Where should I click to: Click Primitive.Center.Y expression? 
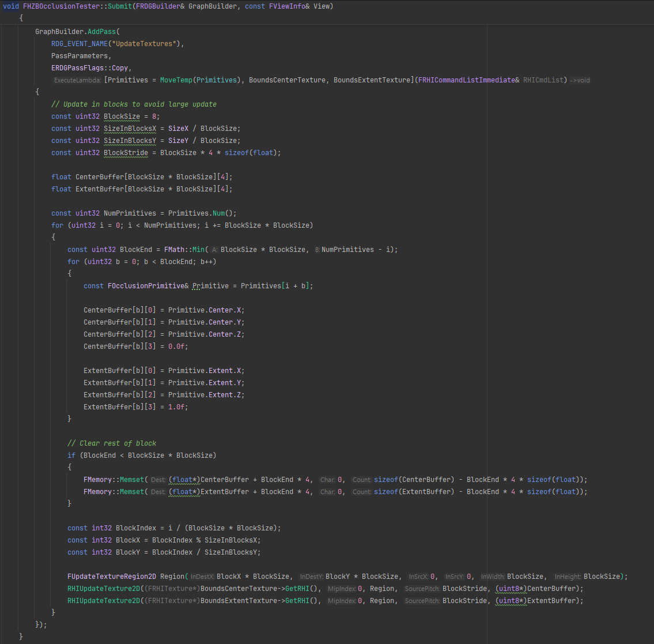[205, 322]
